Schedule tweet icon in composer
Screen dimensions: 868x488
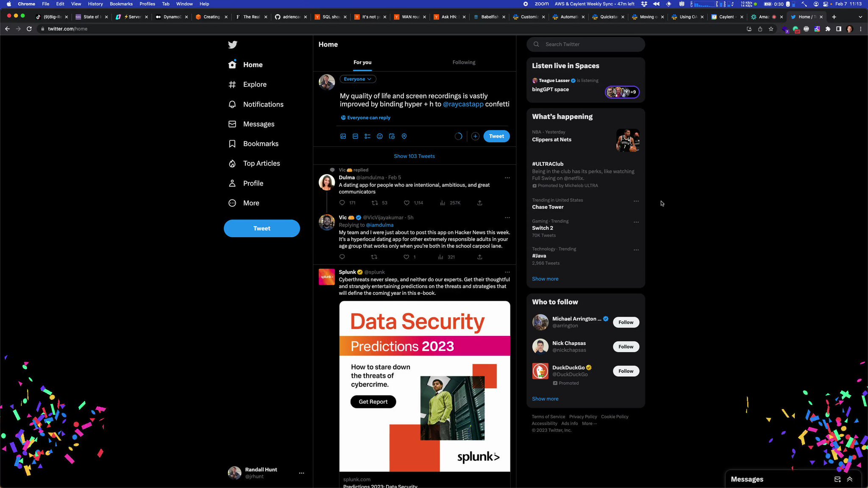392,136
